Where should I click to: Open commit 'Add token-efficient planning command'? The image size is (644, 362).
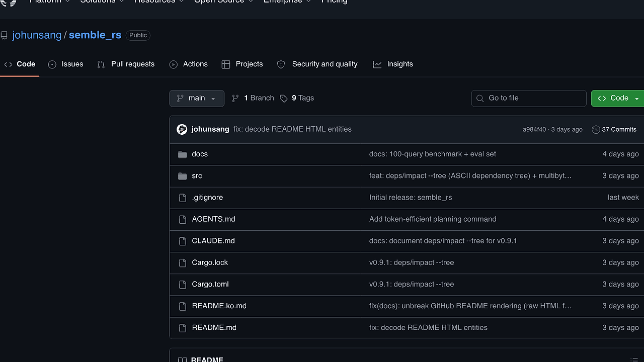click(433, 219)
